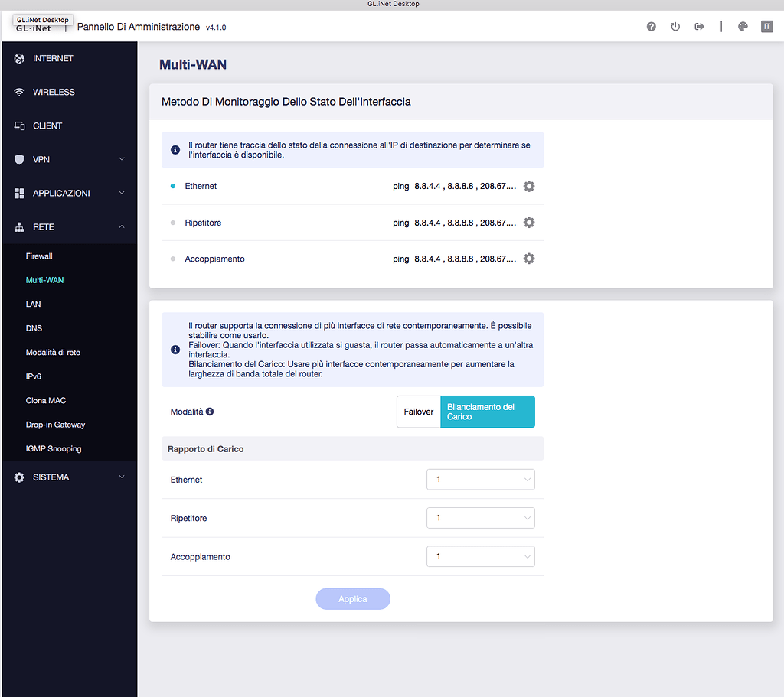
Task: Expand the VPN section in the sidebar
Action: click(121, 159)
